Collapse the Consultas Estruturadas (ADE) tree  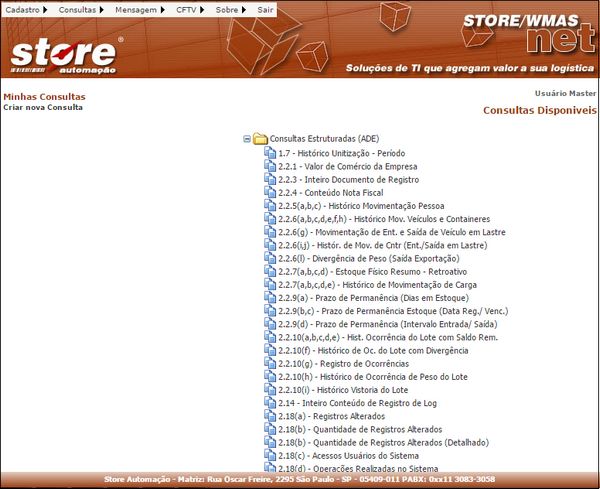coord(247,139)
